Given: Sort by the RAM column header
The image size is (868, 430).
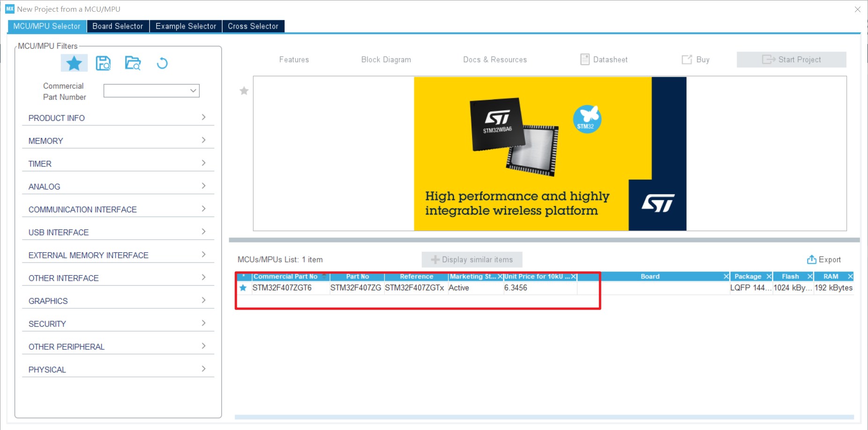Looking at the screenshot, I should pos(831,277).
